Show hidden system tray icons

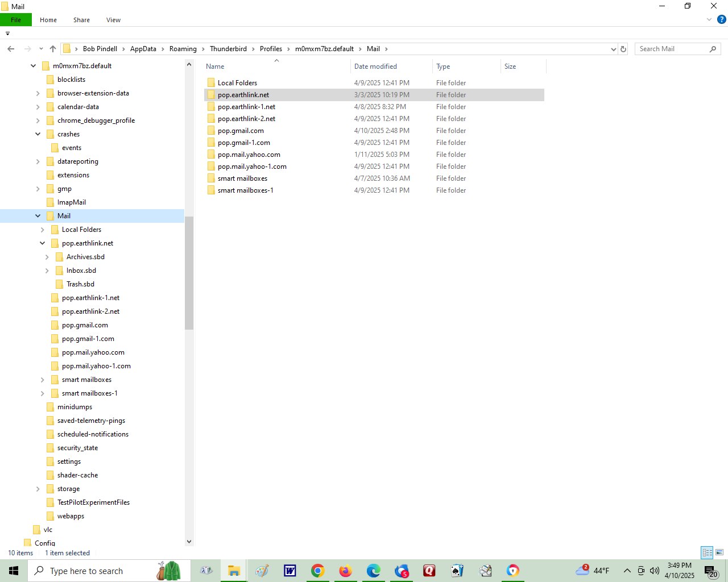tap(627, 571)
